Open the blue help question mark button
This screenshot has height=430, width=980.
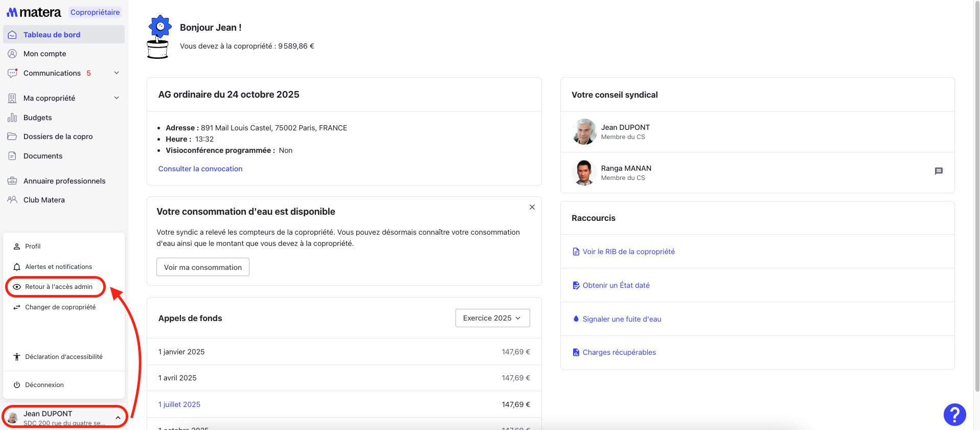[954, 414]
